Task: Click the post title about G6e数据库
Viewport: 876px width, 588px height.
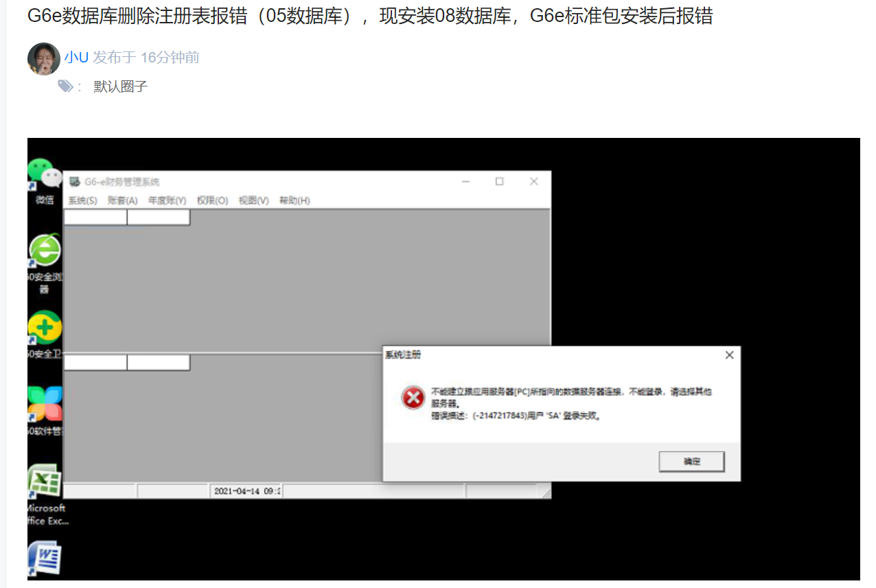Action: click(370, 16)
